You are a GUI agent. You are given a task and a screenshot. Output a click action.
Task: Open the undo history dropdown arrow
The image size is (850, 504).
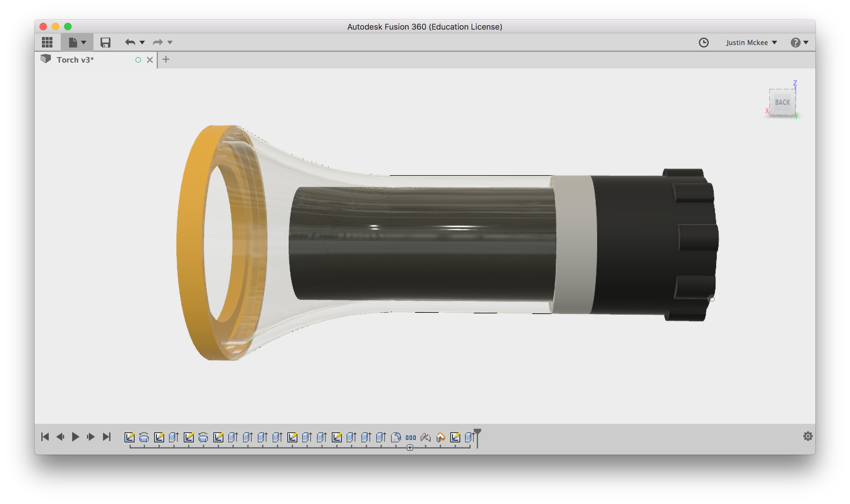click(142, 43)
